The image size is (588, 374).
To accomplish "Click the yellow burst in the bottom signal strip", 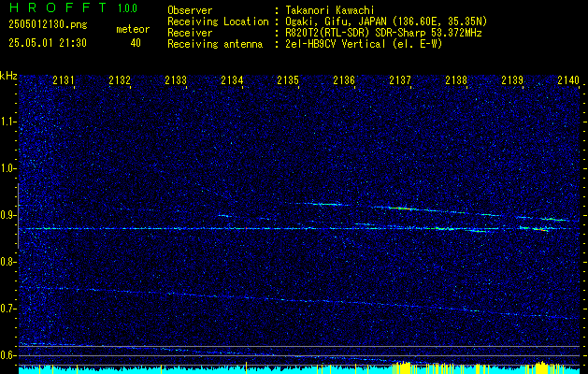I will 402,367.
